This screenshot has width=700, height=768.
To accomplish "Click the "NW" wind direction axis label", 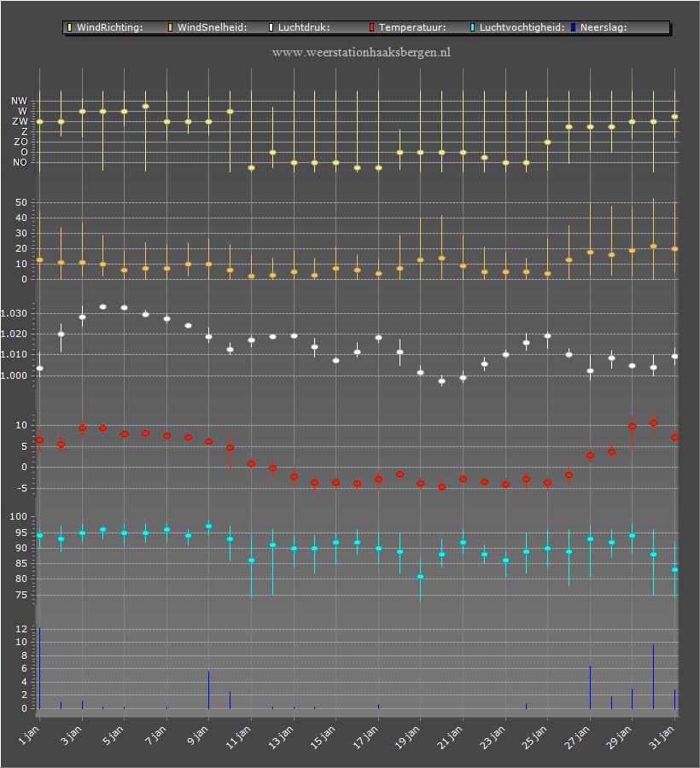I will 19,101.
